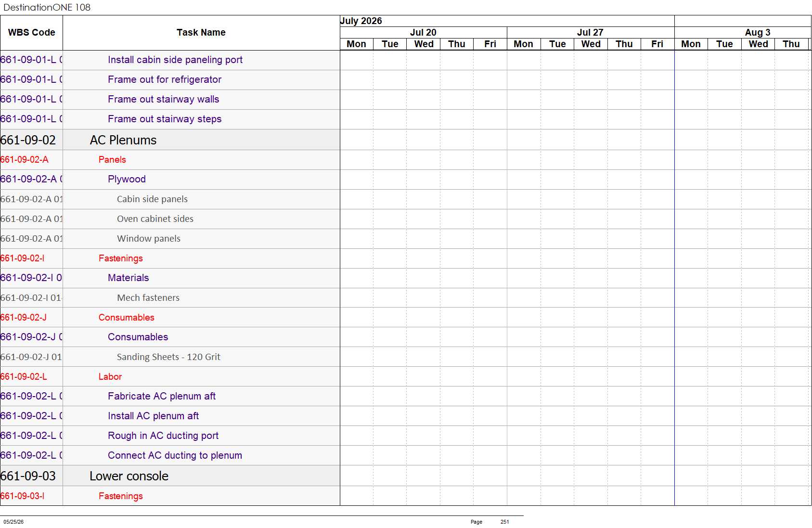Click 'Thu' under week Jul 27

pos(624,44)
